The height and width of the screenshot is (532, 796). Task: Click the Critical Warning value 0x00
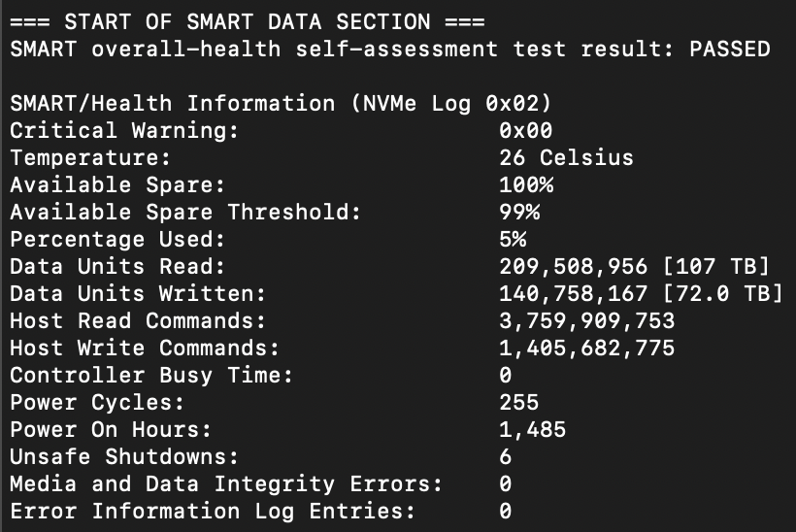(525, 130)
